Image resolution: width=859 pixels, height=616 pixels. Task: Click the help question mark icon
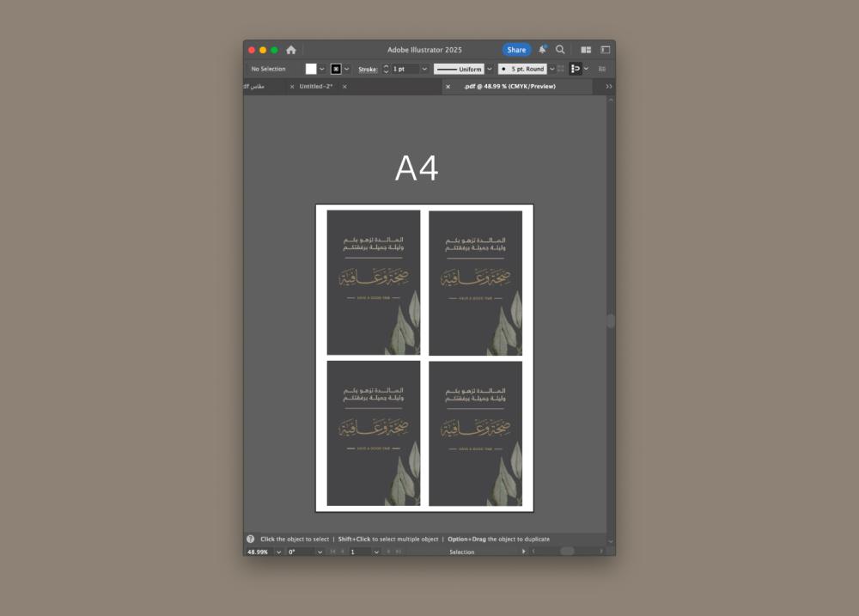(x=251, y=539)
